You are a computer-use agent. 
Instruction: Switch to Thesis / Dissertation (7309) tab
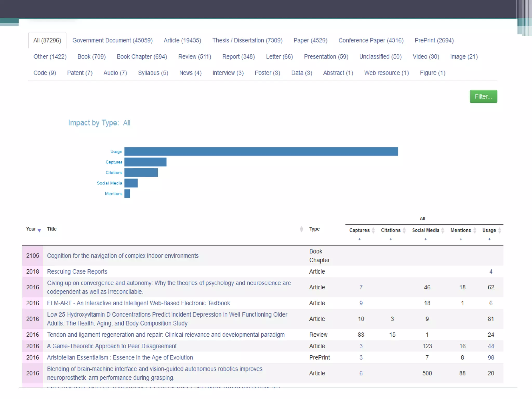[x=247, y=40]
